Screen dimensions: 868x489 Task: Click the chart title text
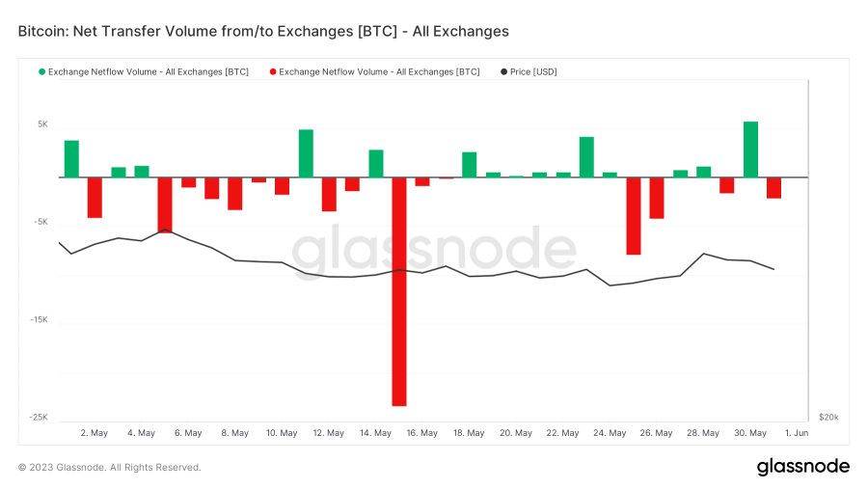(263, 31)
